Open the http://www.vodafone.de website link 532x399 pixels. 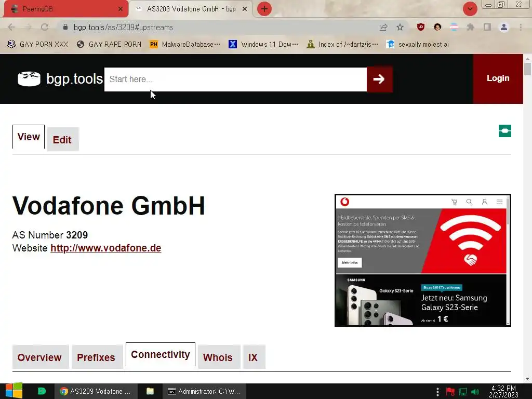tap(106, 248)
